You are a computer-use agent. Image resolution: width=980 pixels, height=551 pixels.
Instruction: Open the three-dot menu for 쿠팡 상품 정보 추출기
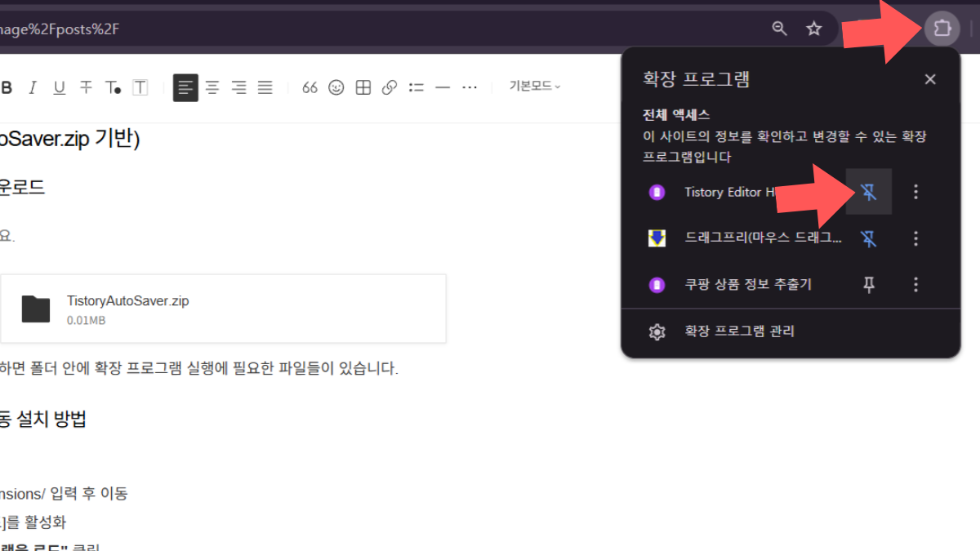915,284
